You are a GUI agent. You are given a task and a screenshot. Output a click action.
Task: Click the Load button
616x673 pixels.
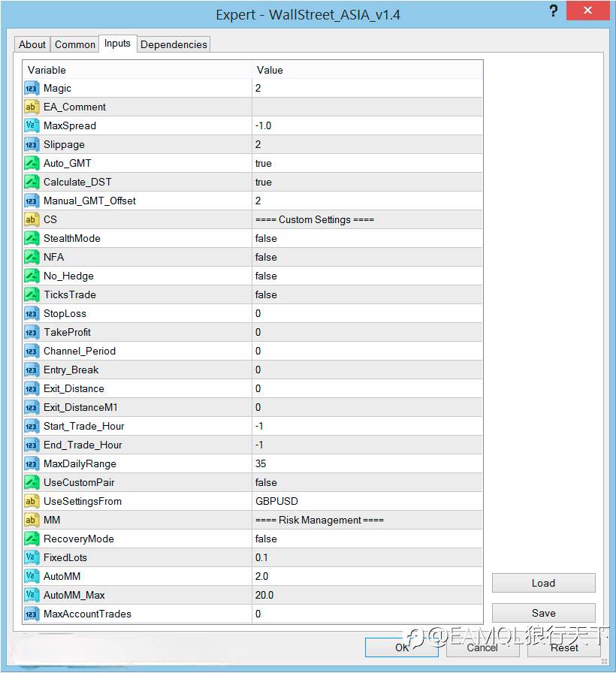pyautogui.click(x=543, y=583)
